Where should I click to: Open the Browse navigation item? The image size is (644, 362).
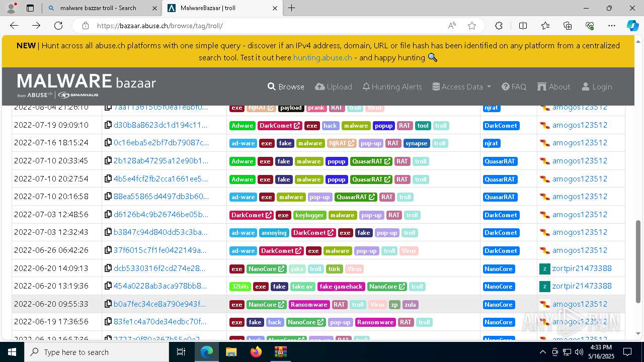(x=286, y=86)
